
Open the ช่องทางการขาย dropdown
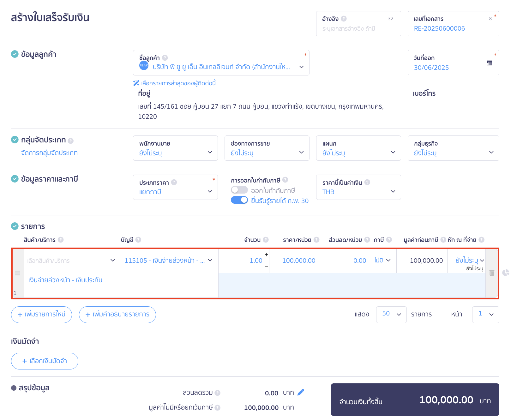pos(267,148)
